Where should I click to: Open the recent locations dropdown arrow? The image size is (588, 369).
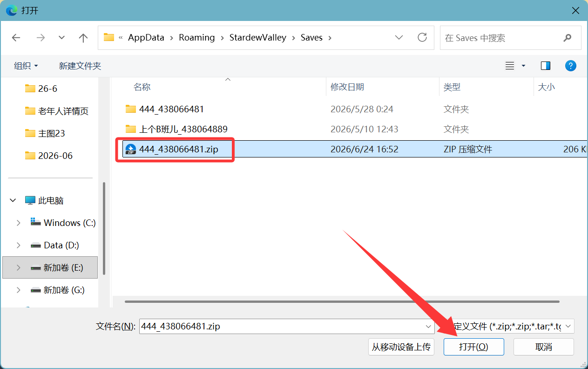[x=61, y=38]
